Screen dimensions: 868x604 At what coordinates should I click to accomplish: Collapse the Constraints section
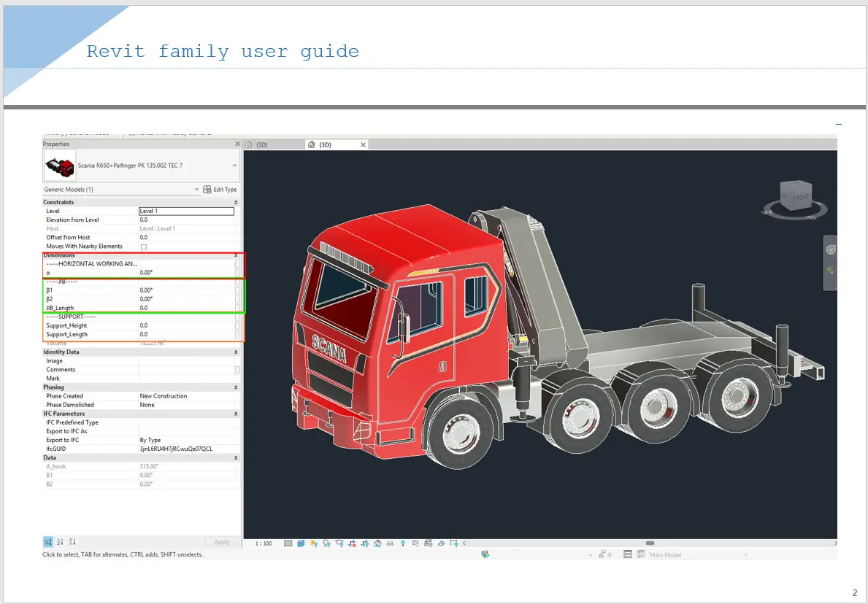click(236, 203)
